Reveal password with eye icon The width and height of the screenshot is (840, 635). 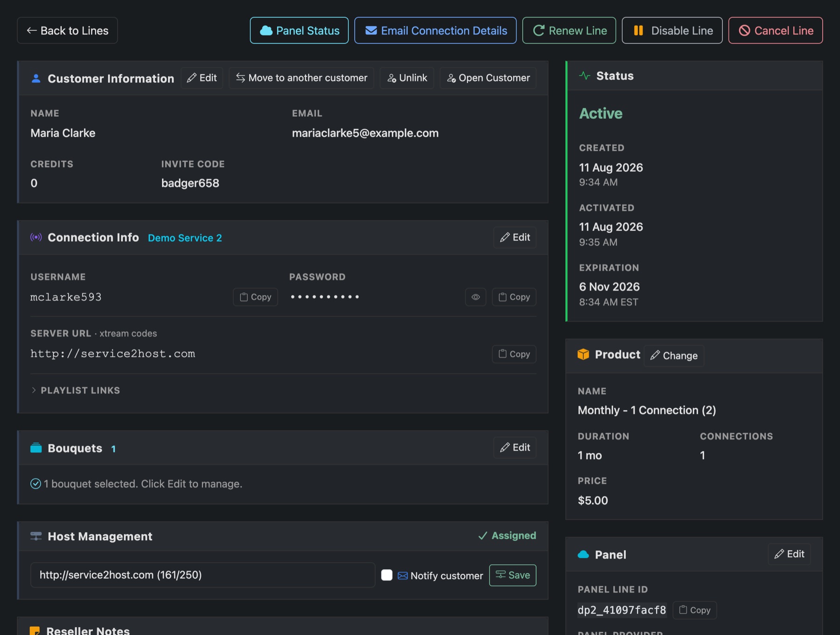pos(476,297)
